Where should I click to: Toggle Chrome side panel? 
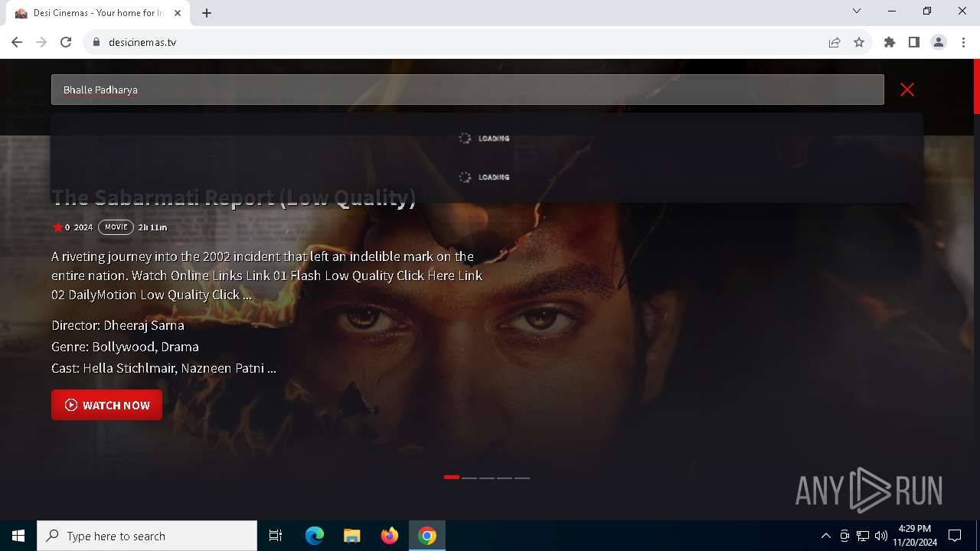point(914,42)
